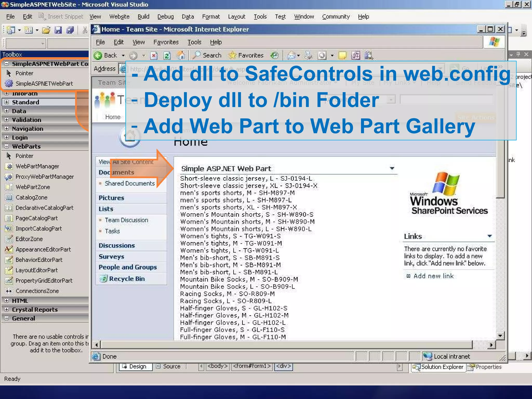Expand the HTML toolbox group
Screen dimensions: 532x399
[x=7, y=301]
